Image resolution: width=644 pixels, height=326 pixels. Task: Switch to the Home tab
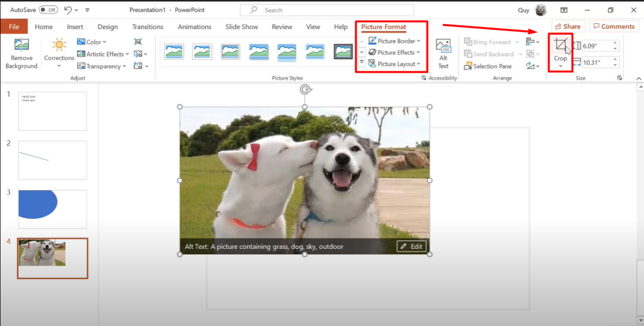point(44,27)
